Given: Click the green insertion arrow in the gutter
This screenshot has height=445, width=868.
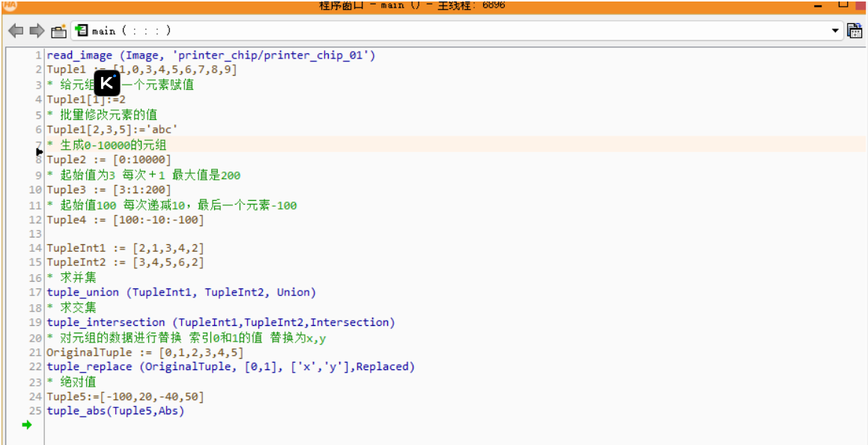Looking at the screenshot, I should 26,425.
